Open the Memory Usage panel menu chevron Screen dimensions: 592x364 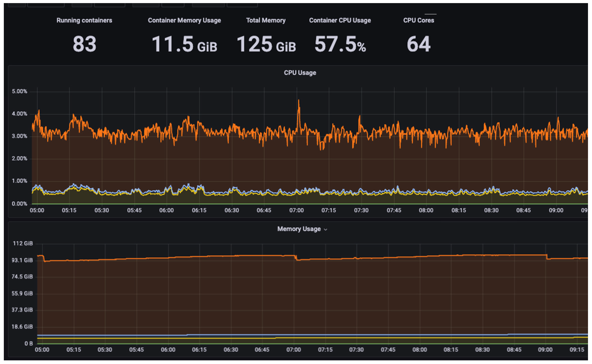coord(326,230)
